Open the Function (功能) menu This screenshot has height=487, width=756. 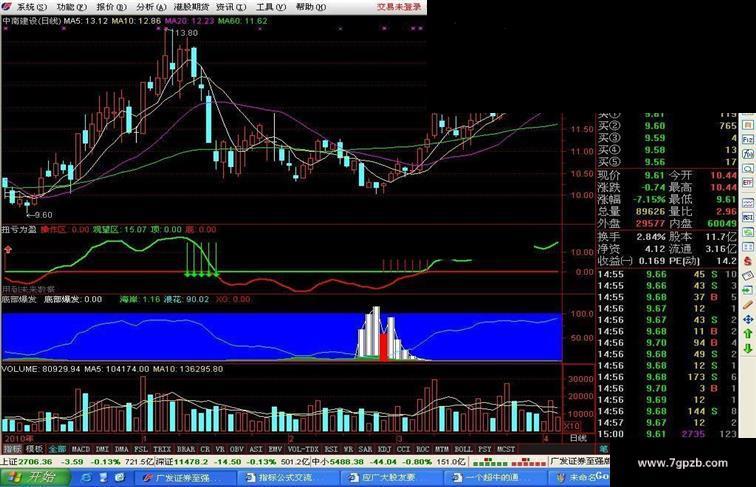click(x=72, y=7)
